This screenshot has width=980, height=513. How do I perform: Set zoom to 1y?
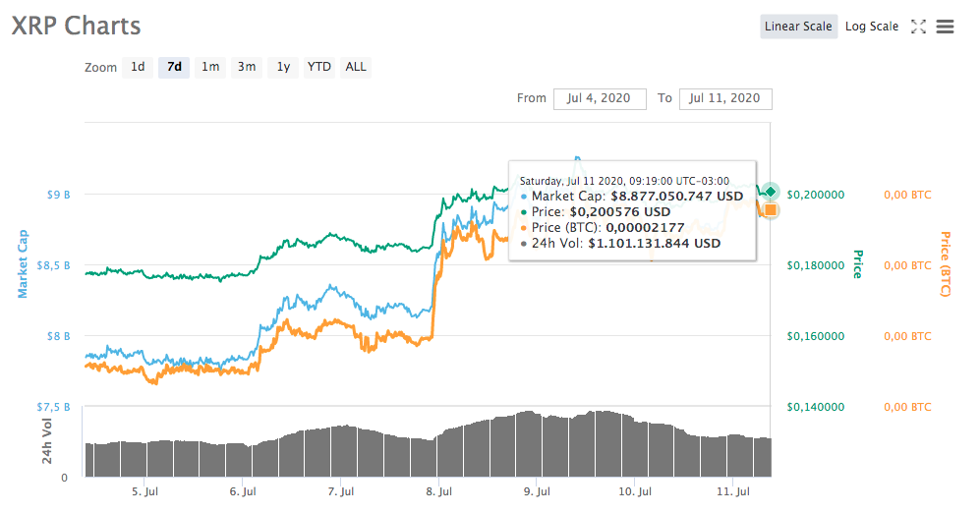point(283,67)
